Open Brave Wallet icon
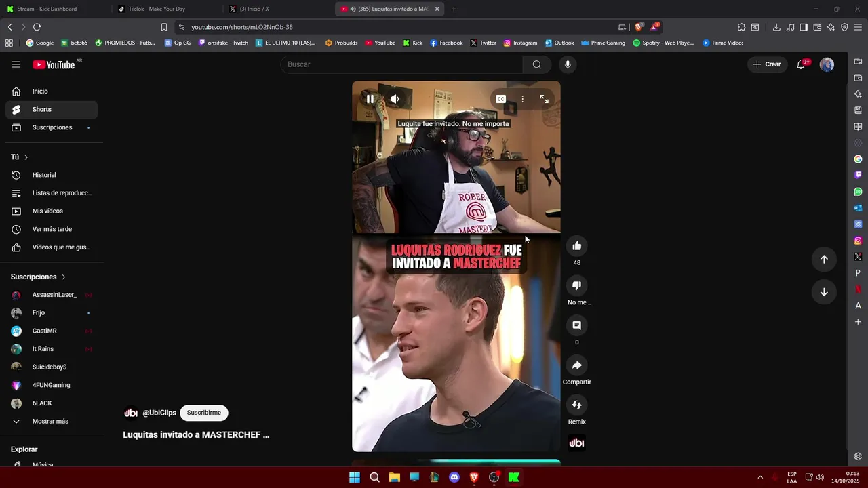Image resolution: width=868 pixels, height=488 pixels. click(817, 27)
